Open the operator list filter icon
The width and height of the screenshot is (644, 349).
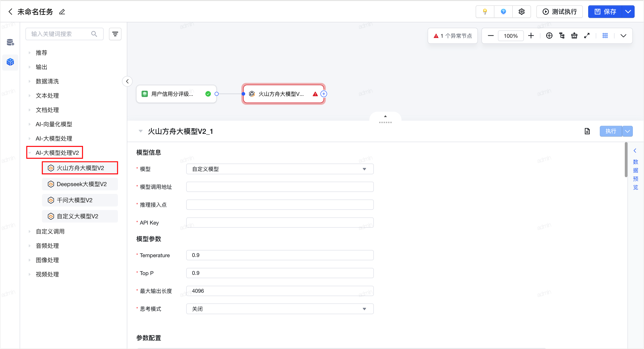115,34
